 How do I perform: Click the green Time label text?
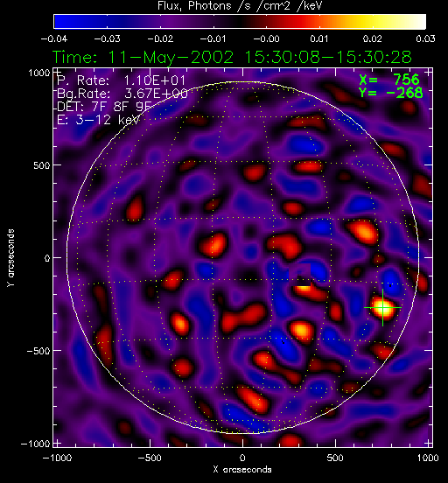coord(232,58)
